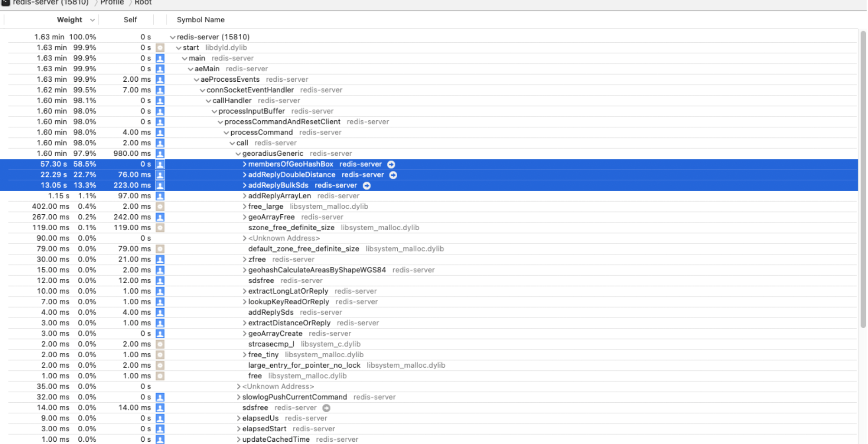The height and width of the screenshot is (444, 868).
Task: Click user icon on updateCachedTime row
Action: (160, 439)
